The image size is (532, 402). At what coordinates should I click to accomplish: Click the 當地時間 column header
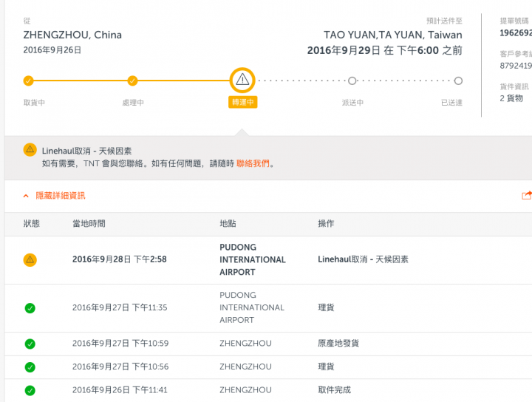(89, 224)
